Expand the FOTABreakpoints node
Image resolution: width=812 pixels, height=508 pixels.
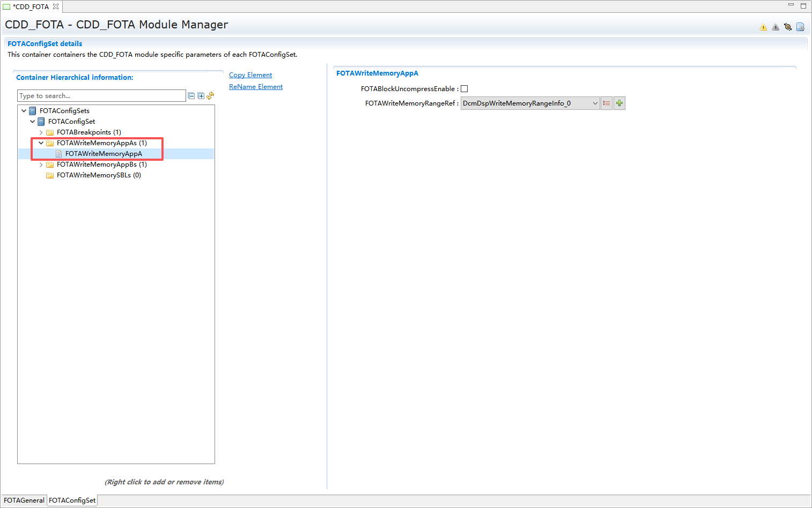click(x=41, y=132)
